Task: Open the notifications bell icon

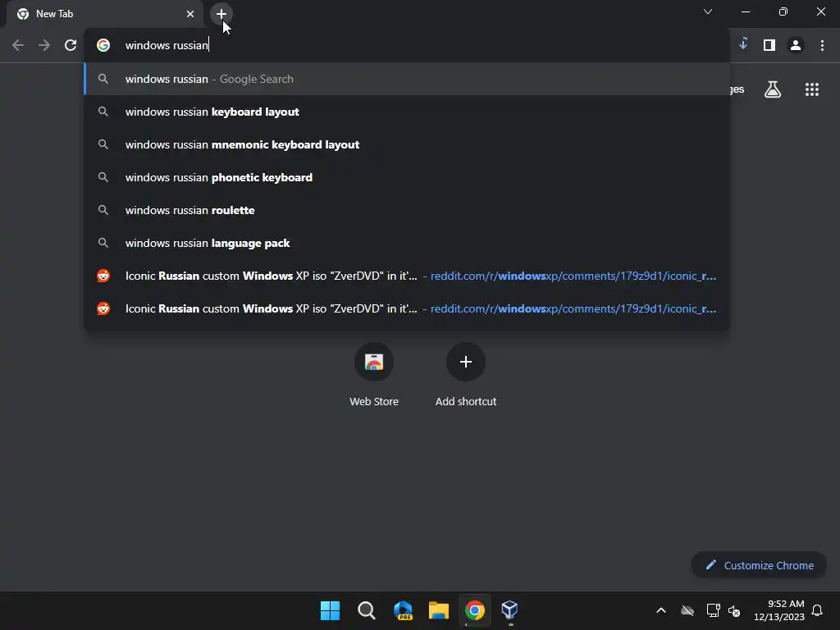Action: click(x=817, y=610)
